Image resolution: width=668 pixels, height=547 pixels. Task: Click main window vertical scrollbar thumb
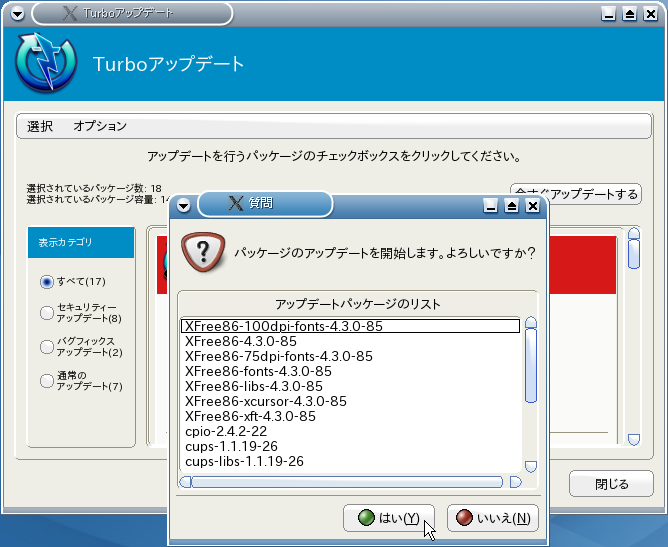[x=634, y=254]
